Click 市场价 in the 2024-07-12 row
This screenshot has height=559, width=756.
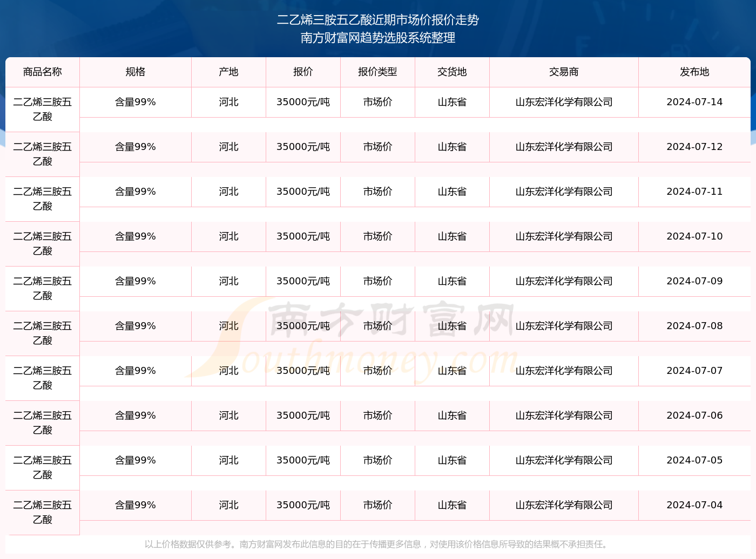(378, 147)
